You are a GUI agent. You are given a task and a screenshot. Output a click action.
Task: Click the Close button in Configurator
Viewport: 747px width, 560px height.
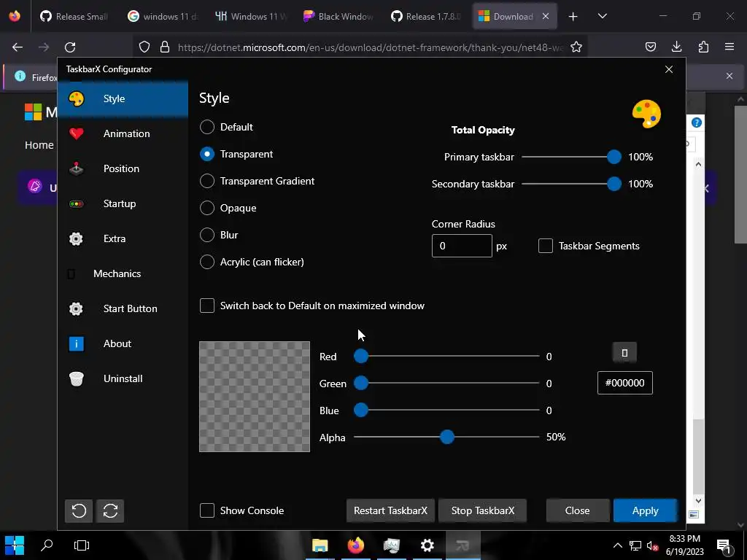pos(578,510)
